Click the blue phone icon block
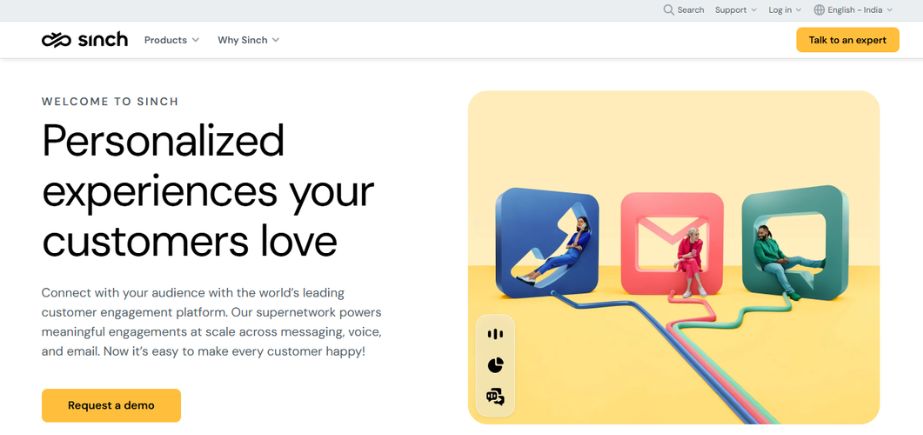This screenshot has width=923, height=435. 547,243
